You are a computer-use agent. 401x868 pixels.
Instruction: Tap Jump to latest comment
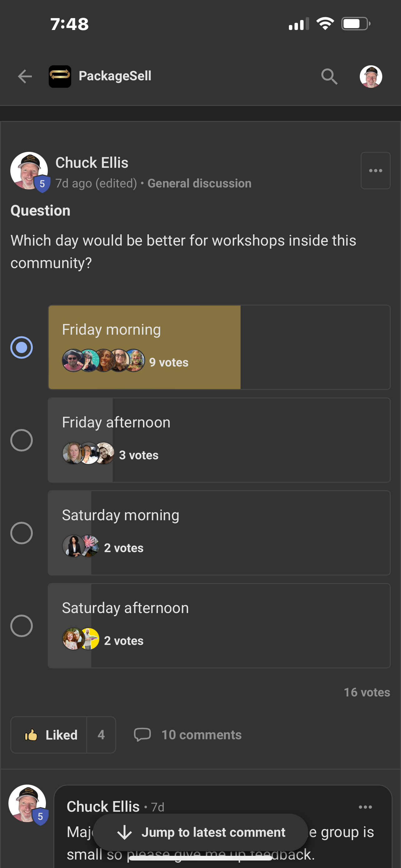point(200,832)
